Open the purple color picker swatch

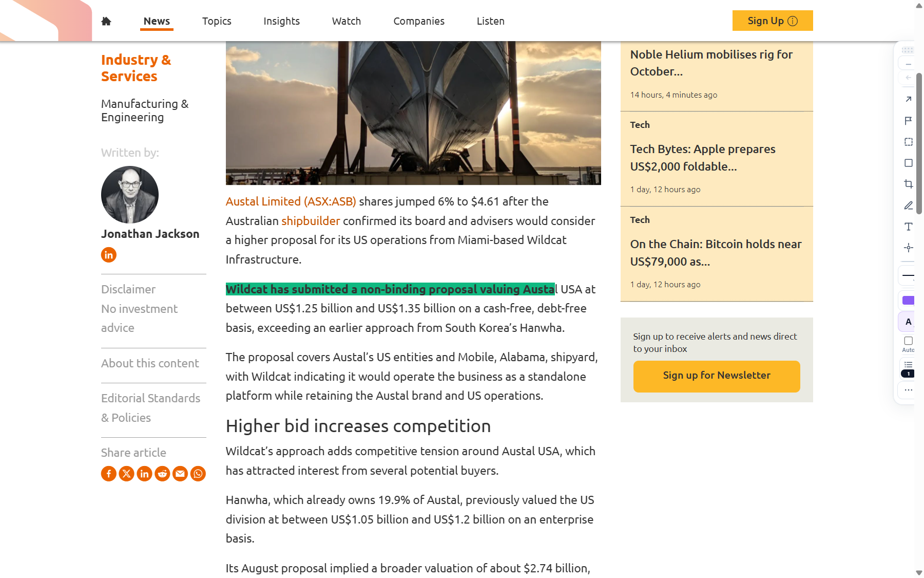(908, 301)
